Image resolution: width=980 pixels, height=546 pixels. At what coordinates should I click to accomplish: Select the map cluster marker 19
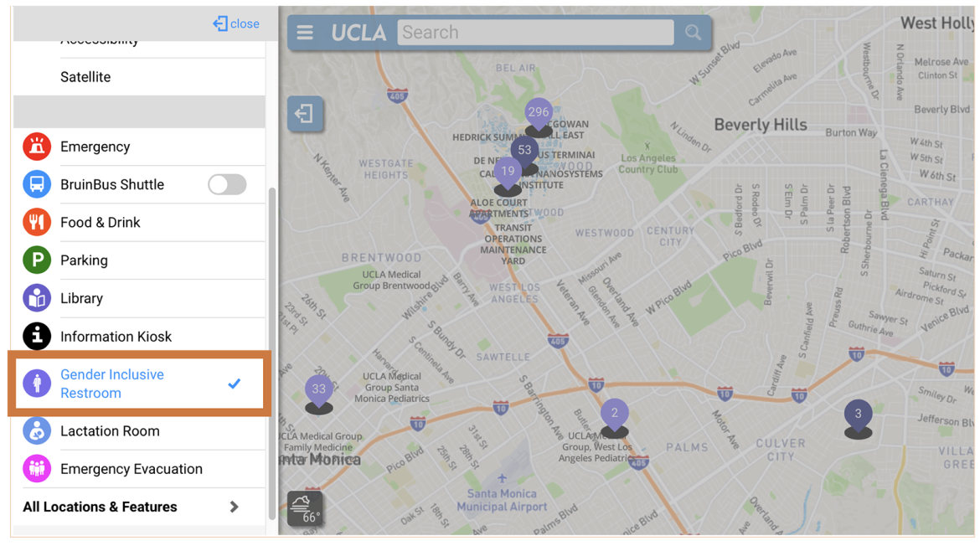[x=508, y=175]
